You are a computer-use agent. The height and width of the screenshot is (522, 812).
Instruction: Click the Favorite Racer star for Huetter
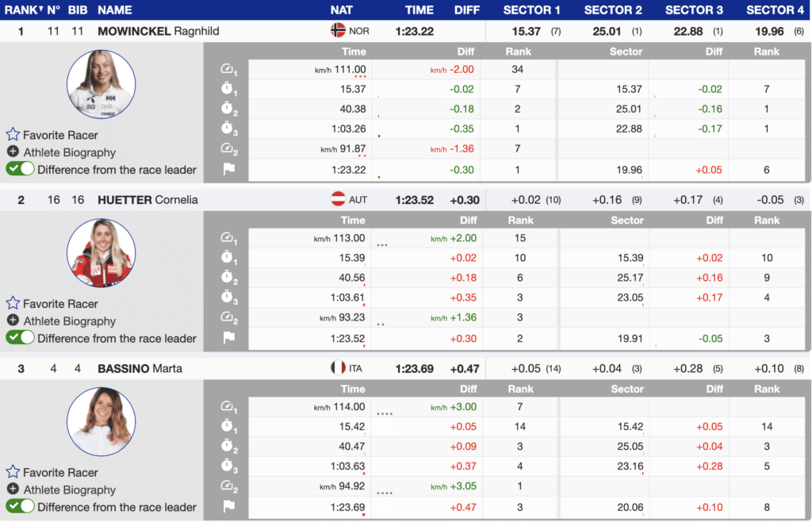click(13, 304)
